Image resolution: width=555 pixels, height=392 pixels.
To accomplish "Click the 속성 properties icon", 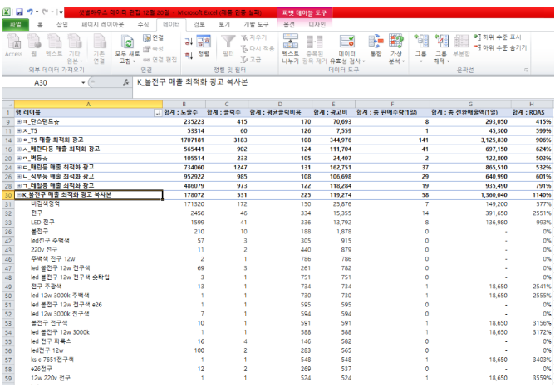I will [154, 48].
